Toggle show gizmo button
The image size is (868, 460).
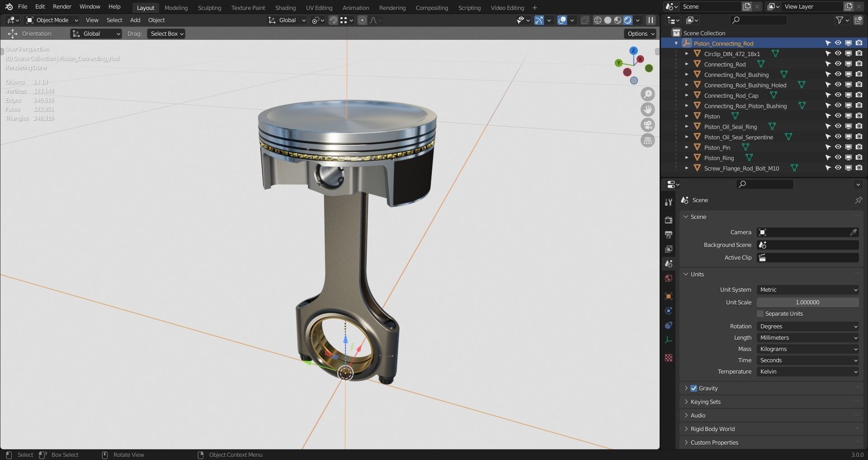point(539,20)
